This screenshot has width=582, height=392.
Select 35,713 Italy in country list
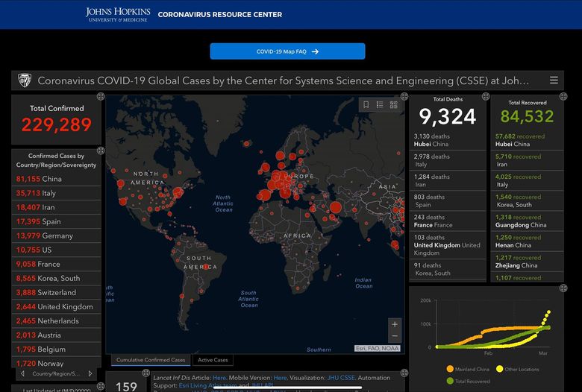[x=56, y=193]
